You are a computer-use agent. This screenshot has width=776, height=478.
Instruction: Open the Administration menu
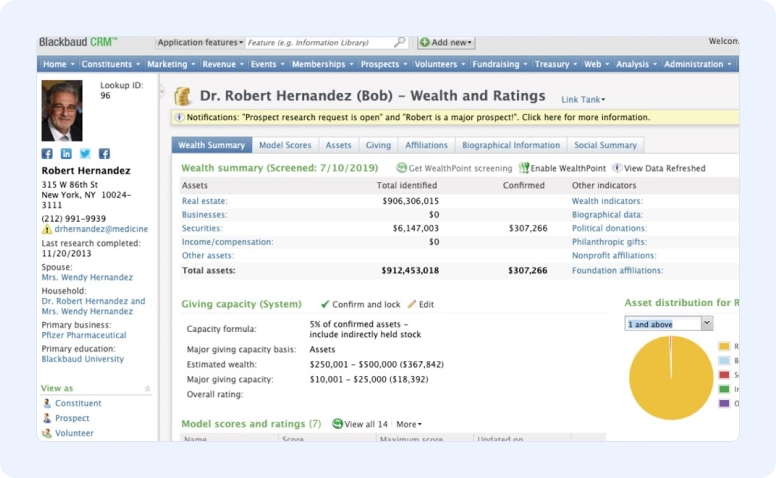tap(698, 64)
